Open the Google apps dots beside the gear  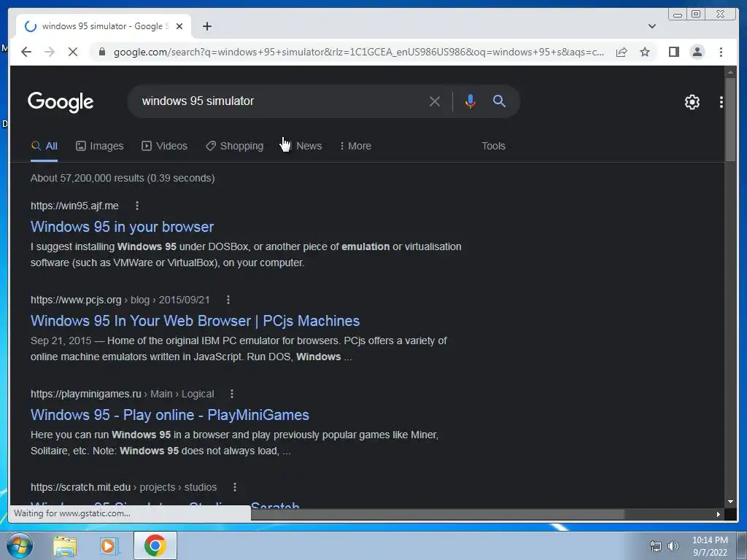(x=721, y=102)
